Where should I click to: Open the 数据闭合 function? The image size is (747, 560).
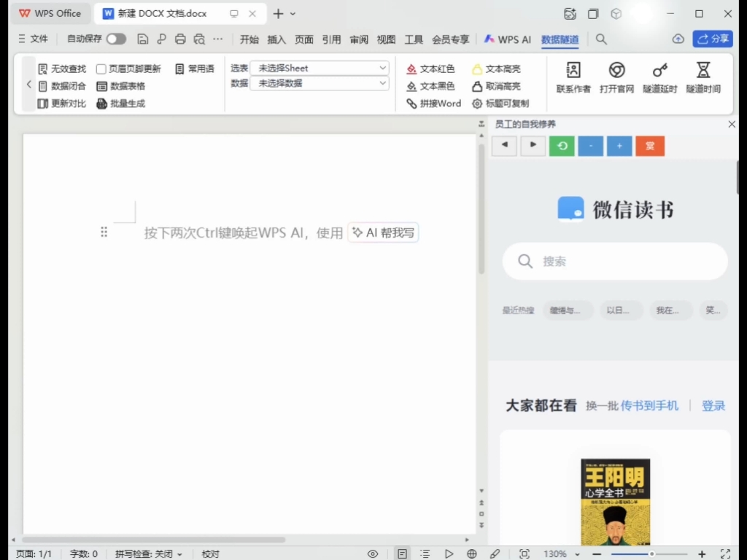(62, 86)
